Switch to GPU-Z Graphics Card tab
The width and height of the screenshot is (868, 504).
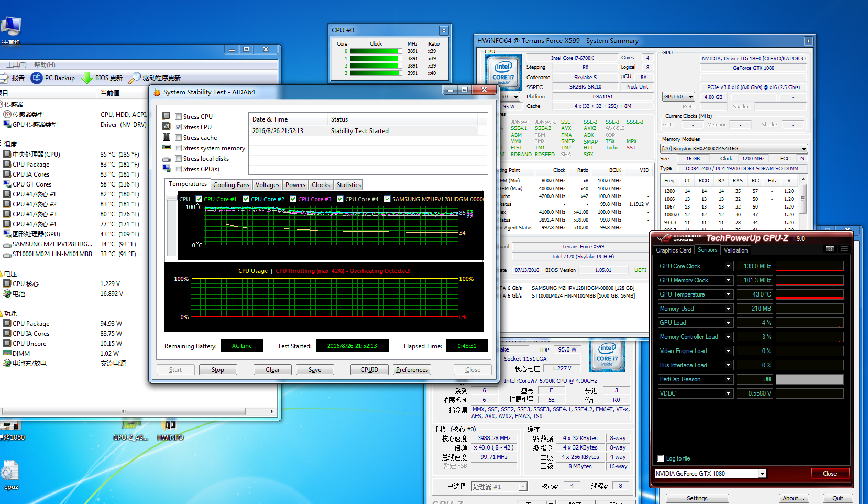(x=674, y=250)
